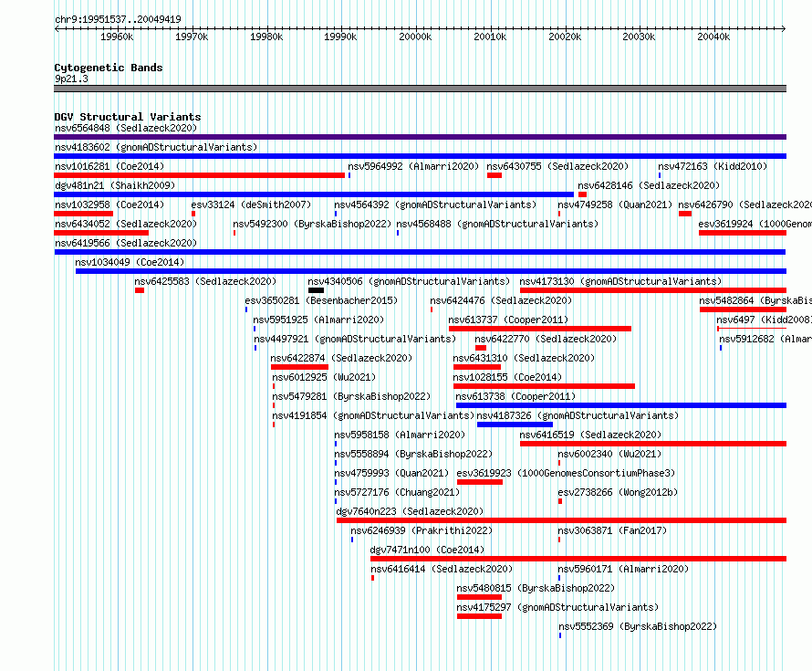Click the 20040k mark on the ruler
The image size is (812, 671).
tap(713, 37)
